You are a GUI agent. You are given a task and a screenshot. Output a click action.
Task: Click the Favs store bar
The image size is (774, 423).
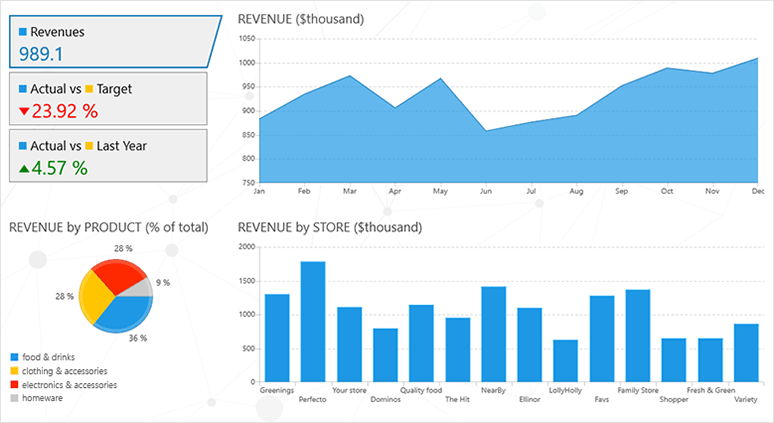point(602,339)
